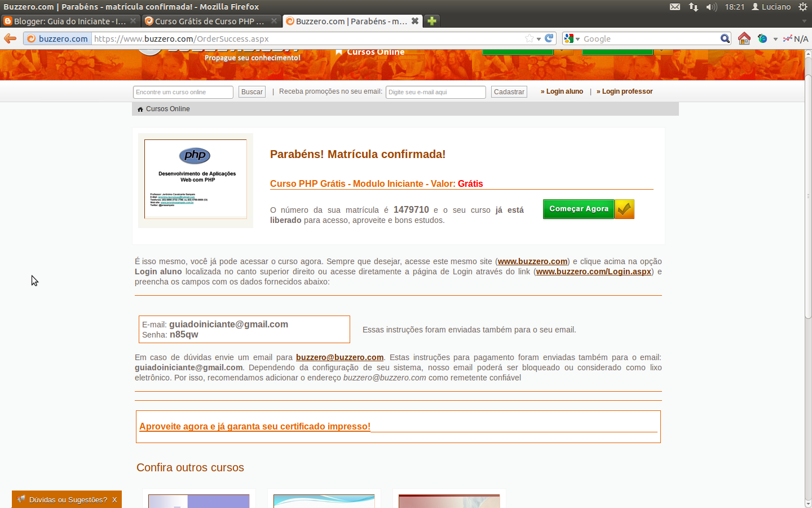Click the guiadoiniciante@gmail.com text in the E-mail box
The image size is (812, 508).
coord(229,324)
